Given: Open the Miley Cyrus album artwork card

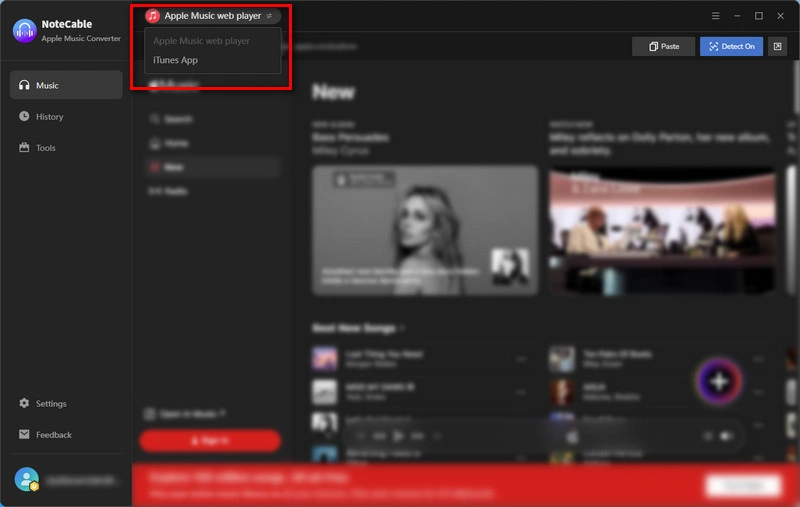Looking at the screenshot, I should (x=424, y=230).
